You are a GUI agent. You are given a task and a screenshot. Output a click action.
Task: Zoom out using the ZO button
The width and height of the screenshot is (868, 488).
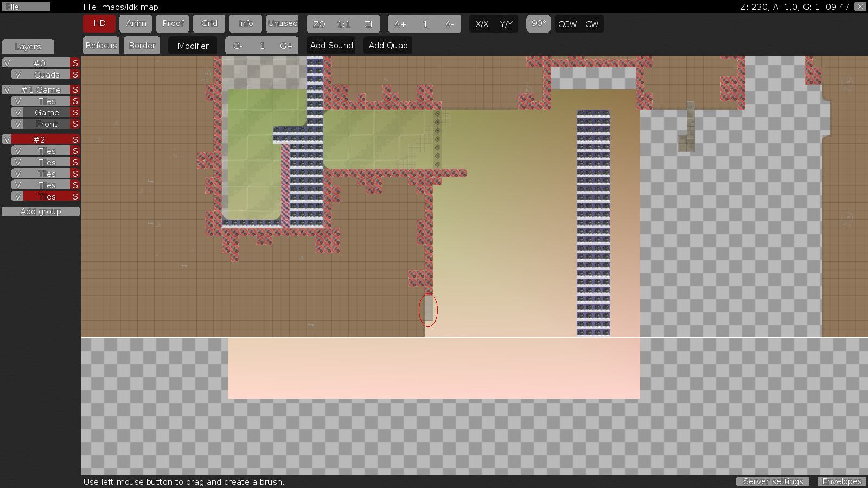click(x=319, y=24)
